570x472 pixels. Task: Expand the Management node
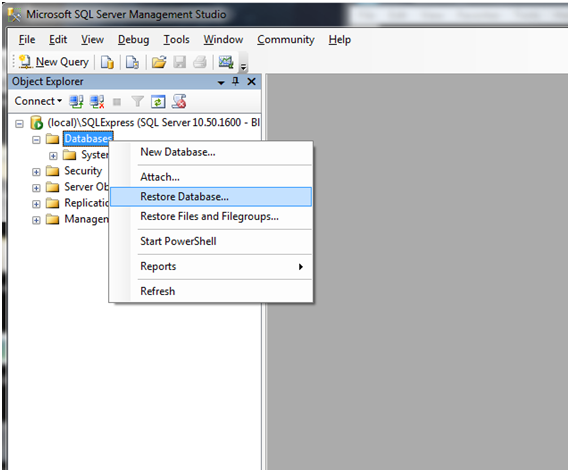coord(36,220)
